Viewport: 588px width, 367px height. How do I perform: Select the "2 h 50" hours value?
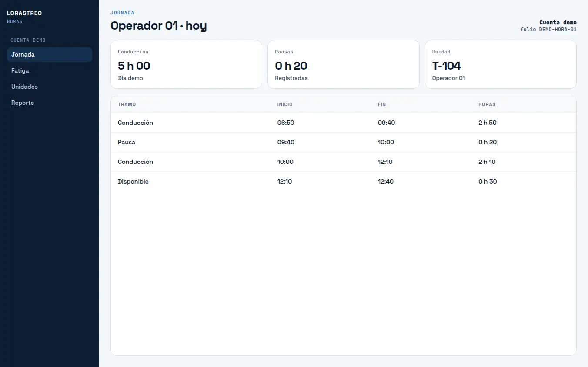[488, 123]
